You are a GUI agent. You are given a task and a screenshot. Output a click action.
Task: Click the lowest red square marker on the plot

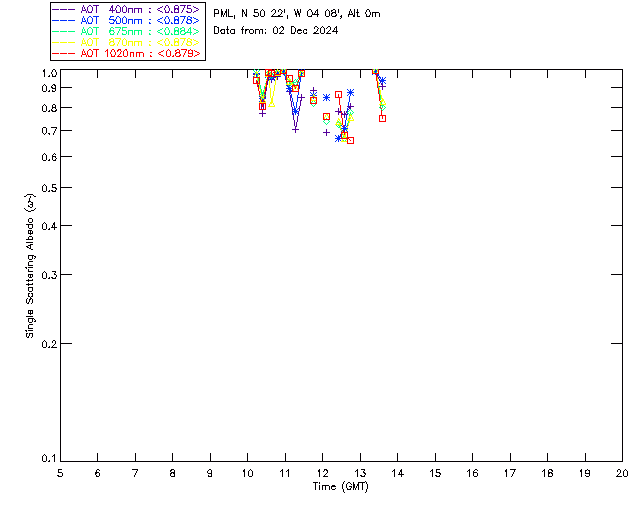(x=350, y=140)
